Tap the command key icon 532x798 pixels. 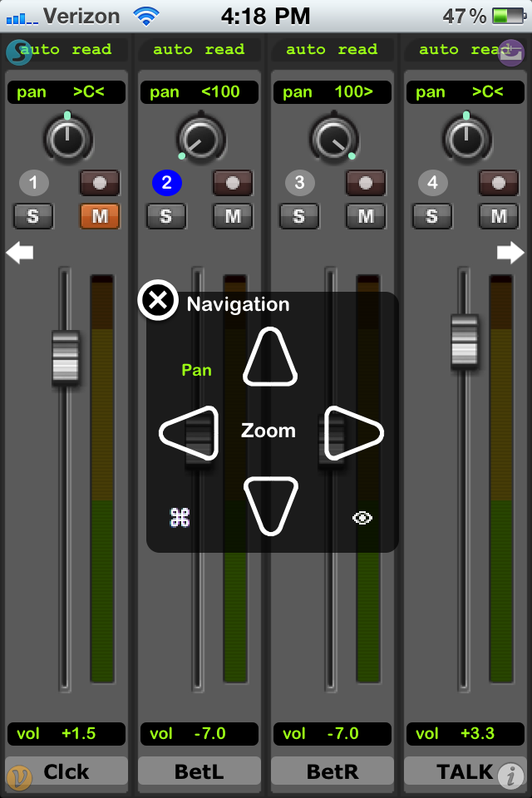coord(180,518)
